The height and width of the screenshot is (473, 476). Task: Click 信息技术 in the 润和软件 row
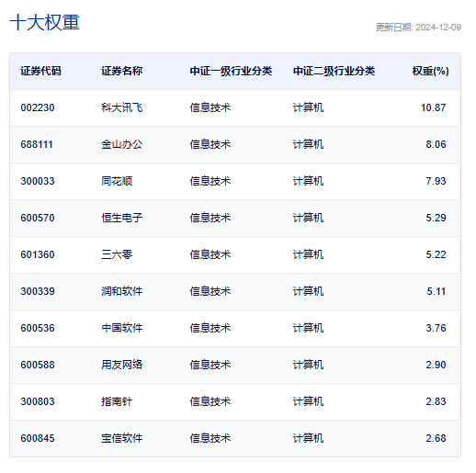(210, 291)
